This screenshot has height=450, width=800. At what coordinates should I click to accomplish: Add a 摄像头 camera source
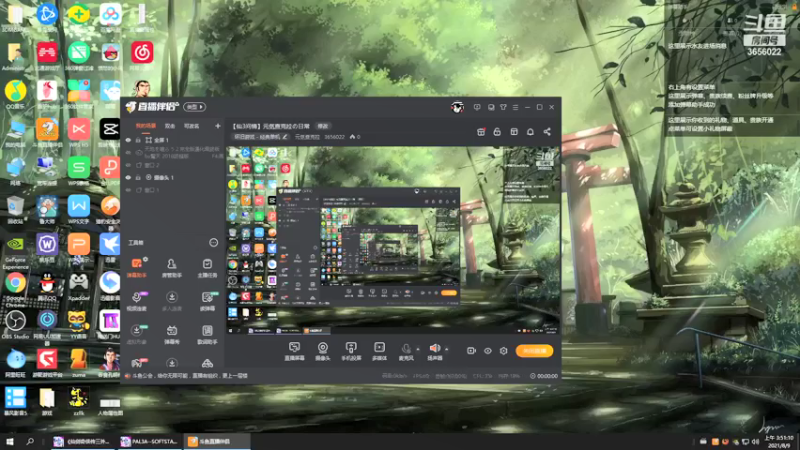tap(322, 351)
